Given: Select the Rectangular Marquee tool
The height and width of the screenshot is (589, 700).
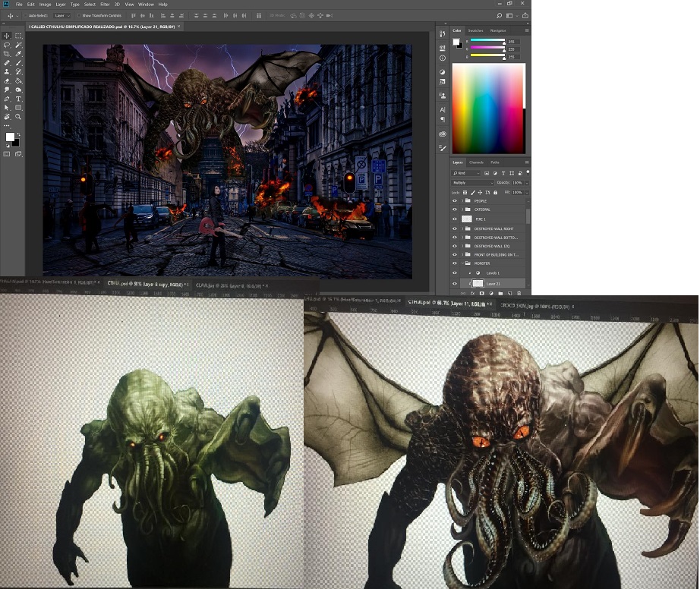Looking at the screenshot, I should 18,36.
